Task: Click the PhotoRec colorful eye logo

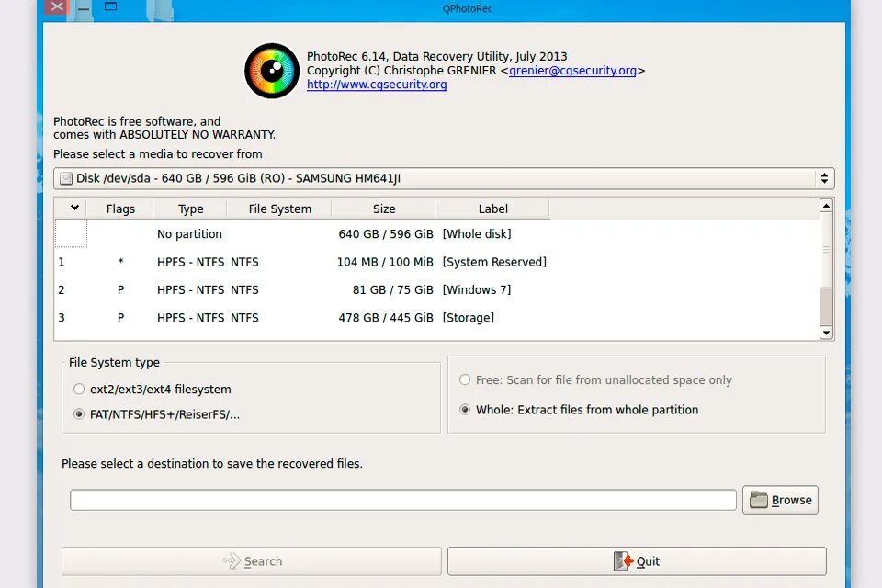Action: (272, 71)
